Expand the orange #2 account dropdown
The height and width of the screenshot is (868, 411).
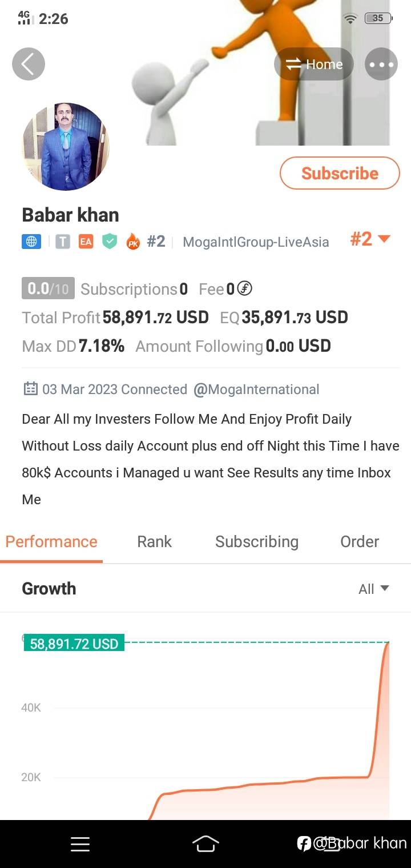pyautogui.click(x=370, y=239)
